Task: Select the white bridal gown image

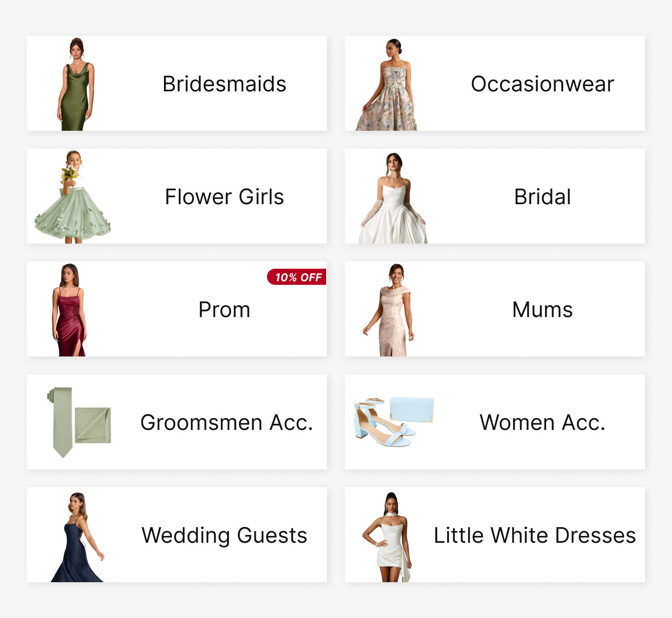Action: [x=393, y=197]
